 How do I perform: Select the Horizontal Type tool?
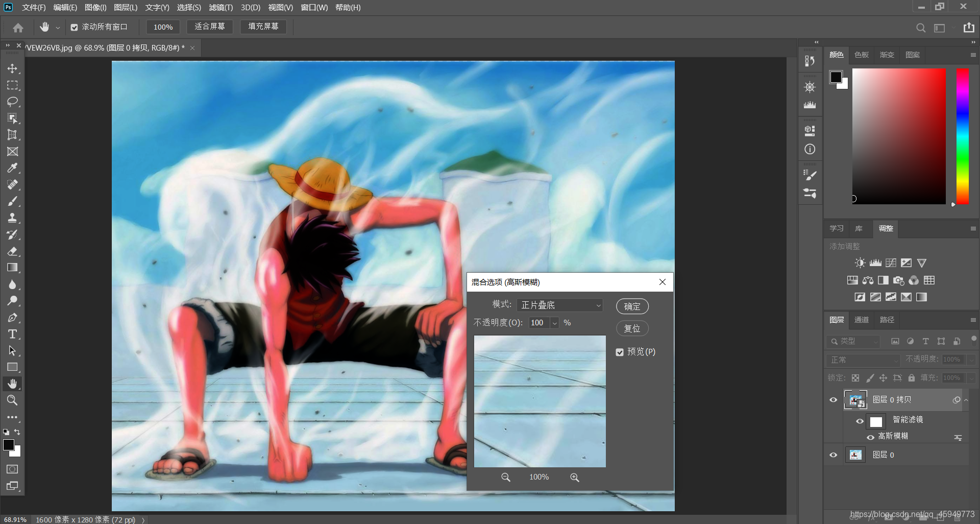click(12, 334)
